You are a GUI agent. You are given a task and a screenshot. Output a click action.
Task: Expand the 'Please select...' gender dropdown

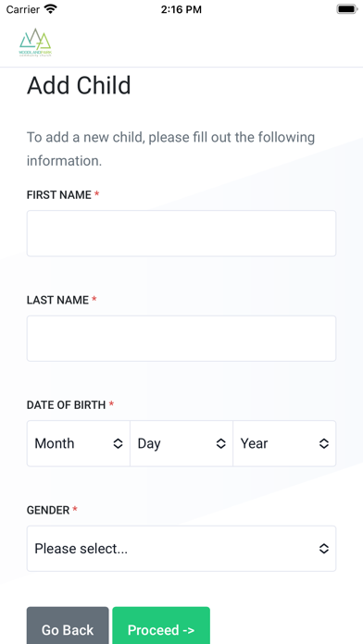click(181, 549)
